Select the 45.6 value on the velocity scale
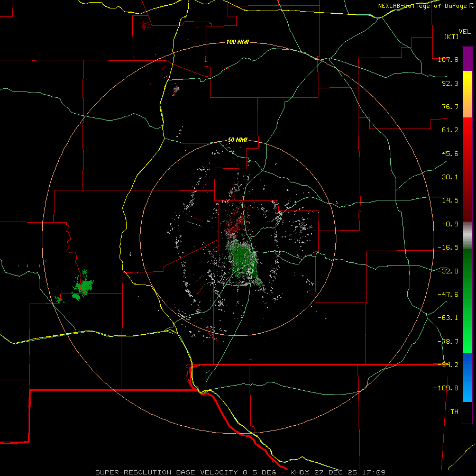Image resolution: width=476 pixels, height=476 pixels. (450, 153)
